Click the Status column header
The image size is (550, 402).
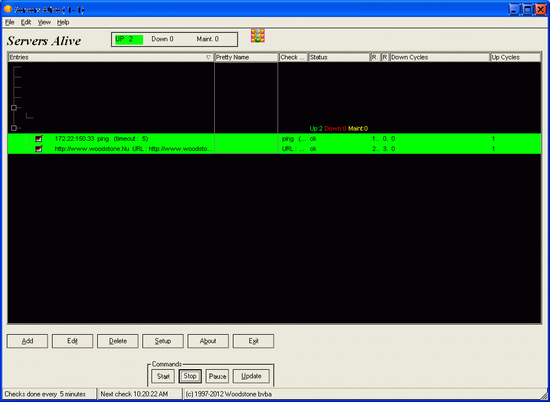[x=339, y=57]
